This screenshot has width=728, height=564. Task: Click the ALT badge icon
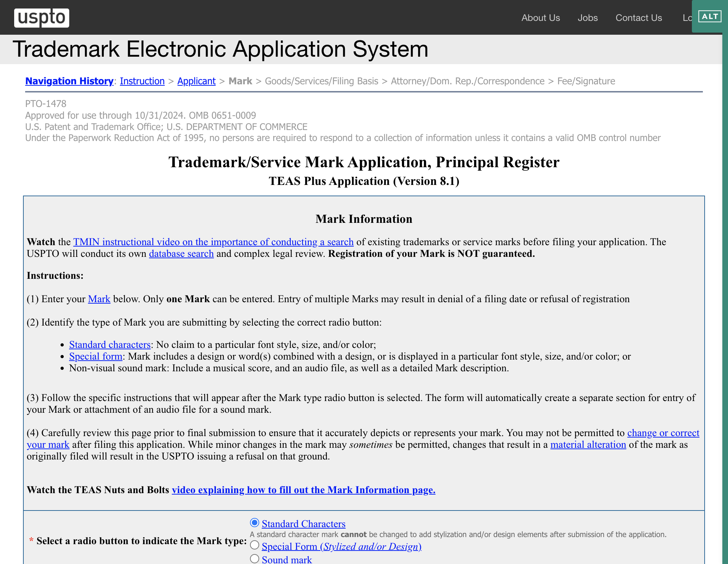(x=710, y=16)
